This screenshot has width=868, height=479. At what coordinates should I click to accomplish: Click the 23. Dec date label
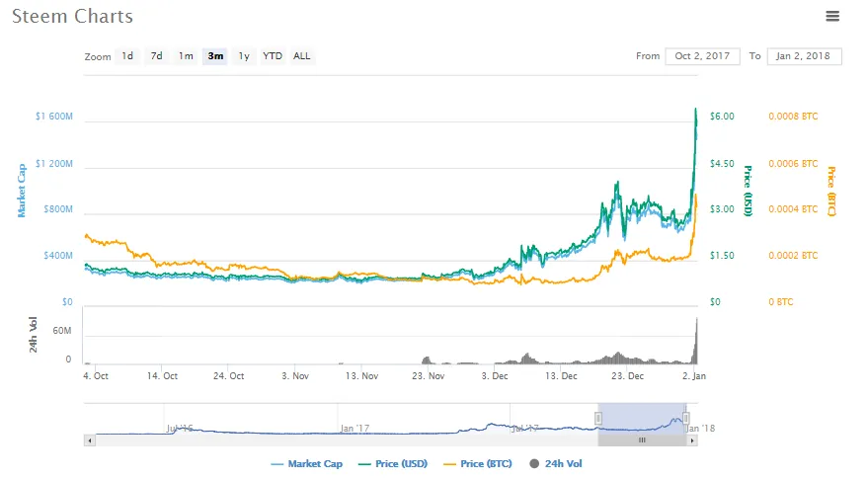tap(627, 376)
